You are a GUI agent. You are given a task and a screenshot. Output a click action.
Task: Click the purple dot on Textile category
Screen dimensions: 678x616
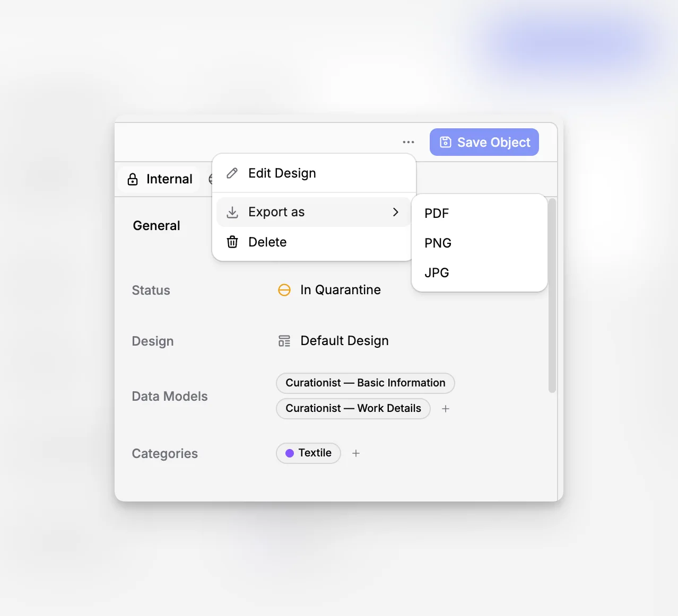point(290,453)
